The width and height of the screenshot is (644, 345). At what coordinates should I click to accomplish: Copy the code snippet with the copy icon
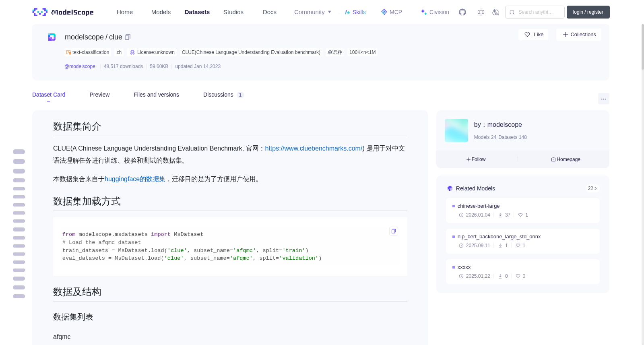click(x=394, y=231)
